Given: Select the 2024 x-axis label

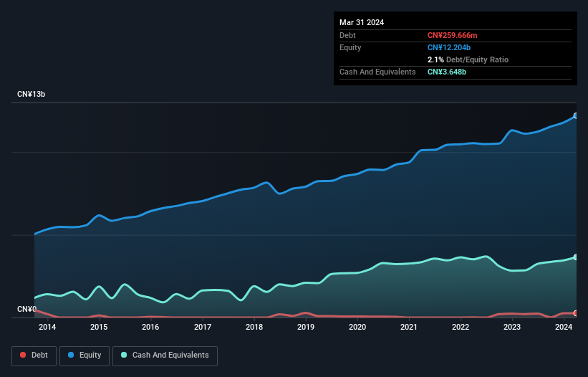Looking at the screenshot, I should coord(564,327).
